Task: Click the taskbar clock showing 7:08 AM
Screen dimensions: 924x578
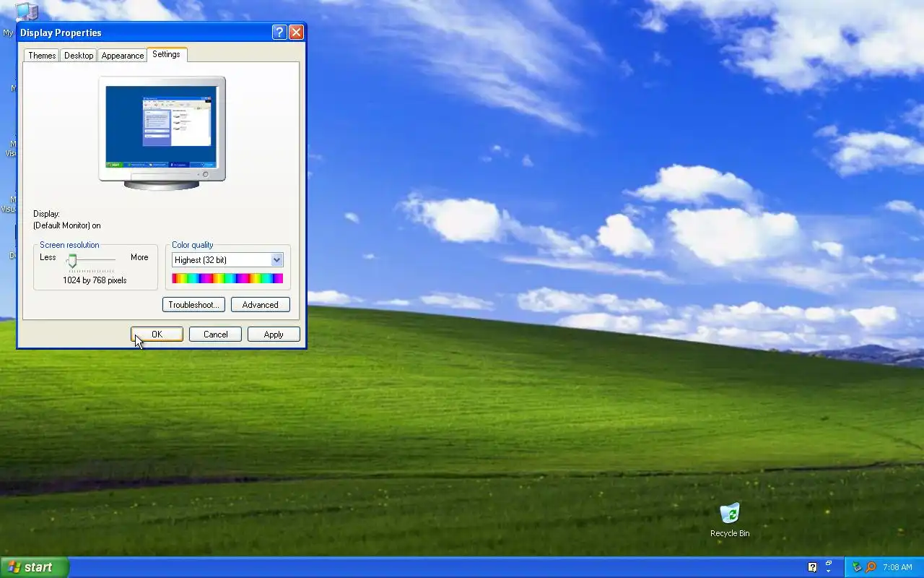Action: pos(897,567)
